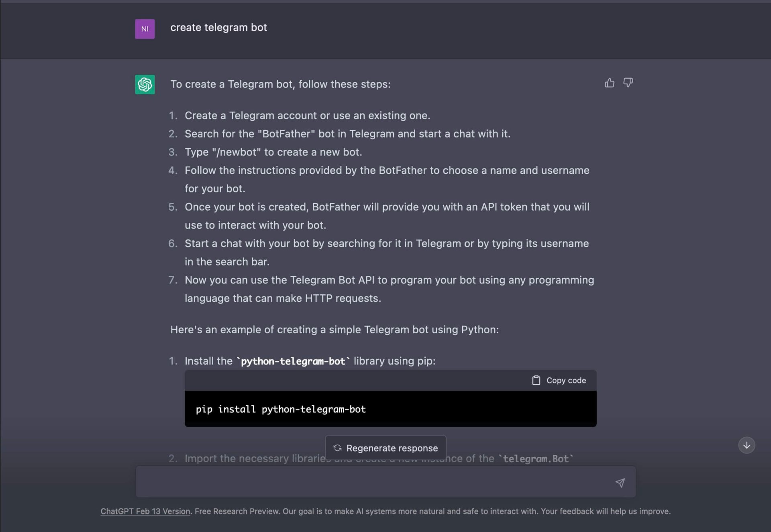Click the purple NI user avatar
The height and width of the screenshot is (532, 771).
coord(145,29)
